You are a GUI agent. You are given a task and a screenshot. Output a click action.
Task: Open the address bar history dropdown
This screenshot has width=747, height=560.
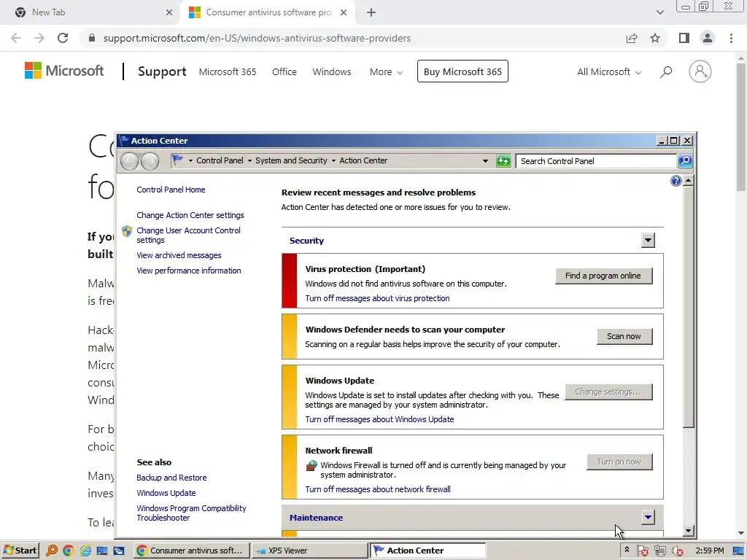(485, 161)
